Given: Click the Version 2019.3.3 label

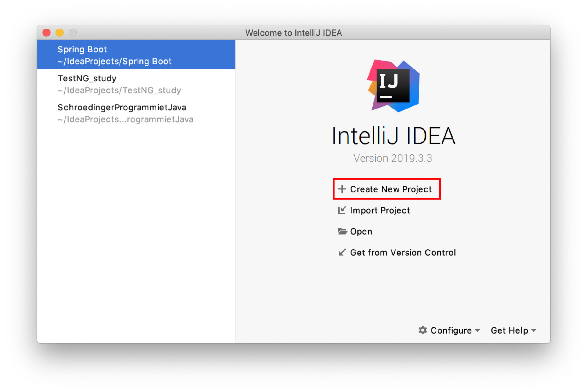Looking at the screenshot, I should 393,158.
